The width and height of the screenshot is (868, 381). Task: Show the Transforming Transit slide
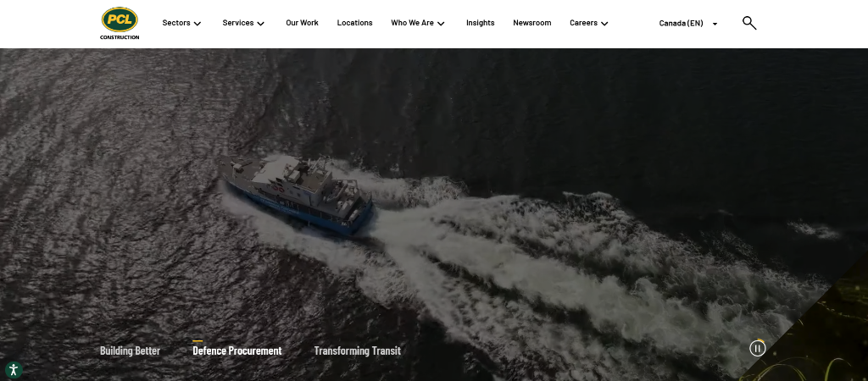[357, 351]
